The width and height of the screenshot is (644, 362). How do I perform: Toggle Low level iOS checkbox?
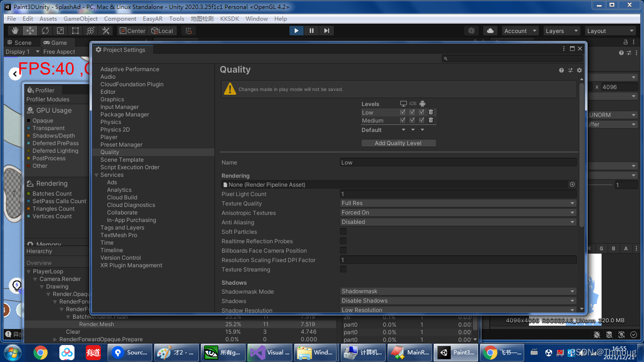pyautogui.click(x=412, y=112)
